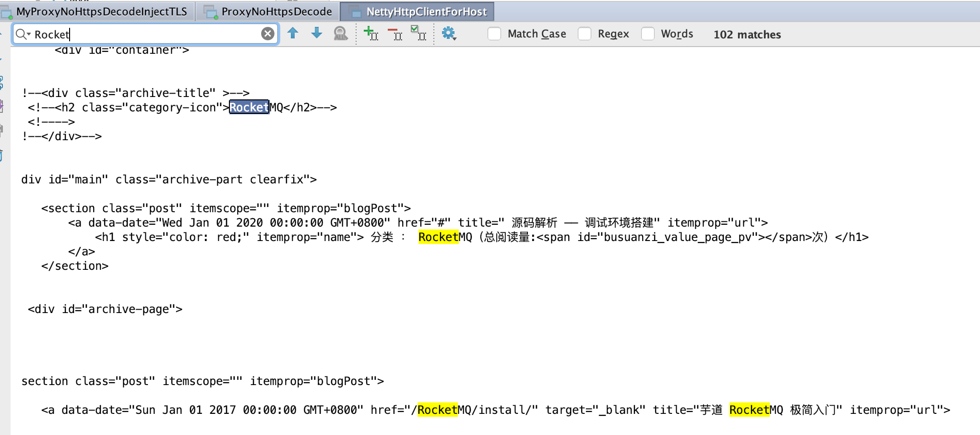Click the div id="archive-page" line
Viewport: 980px width, 435px height.
click(x=105, y=309)
